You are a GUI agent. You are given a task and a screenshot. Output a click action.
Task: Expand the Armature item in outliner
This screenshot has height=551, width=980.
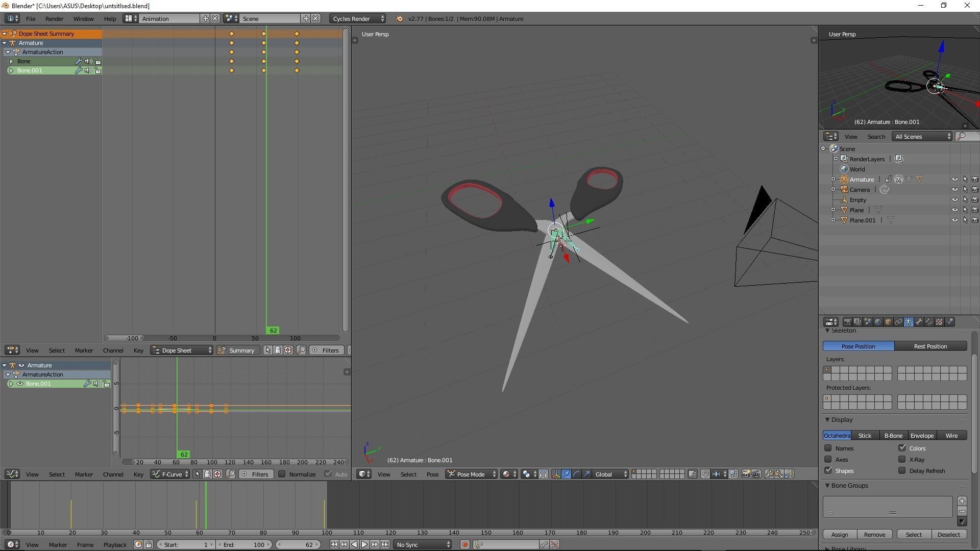pyautogui.click(x=834, y=179)
